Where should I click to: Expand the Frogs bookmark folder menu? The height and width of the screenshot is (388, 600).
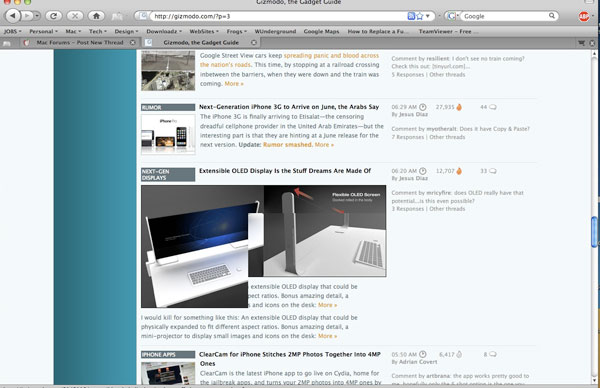tap(236, 31)
